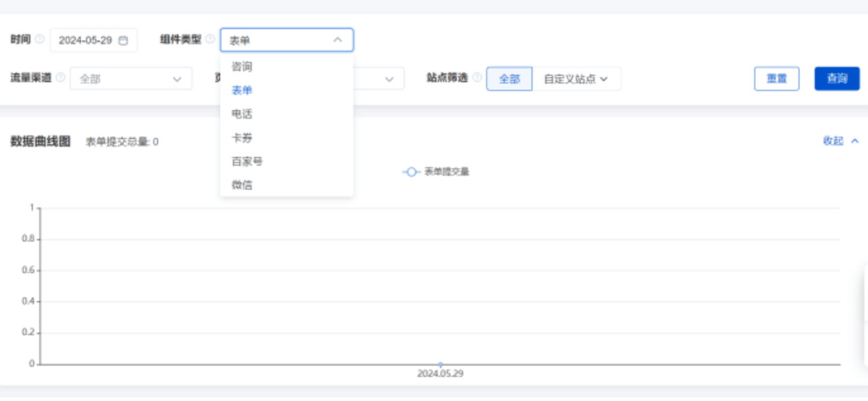Choose 电话 from the dropdown list
This screenshot has width=868, height=401.
242,114
